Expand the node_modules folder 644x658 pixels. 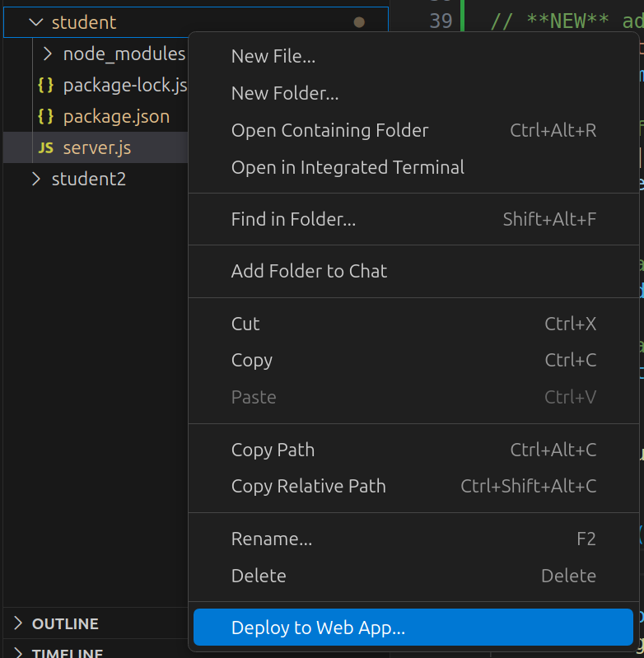tap(47, 54)
